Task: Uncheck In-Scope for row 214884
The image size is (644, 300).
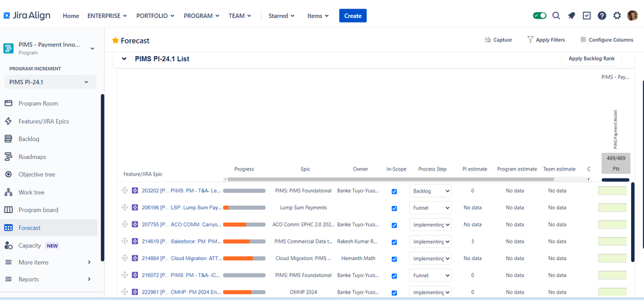Action: coord(395,259)
